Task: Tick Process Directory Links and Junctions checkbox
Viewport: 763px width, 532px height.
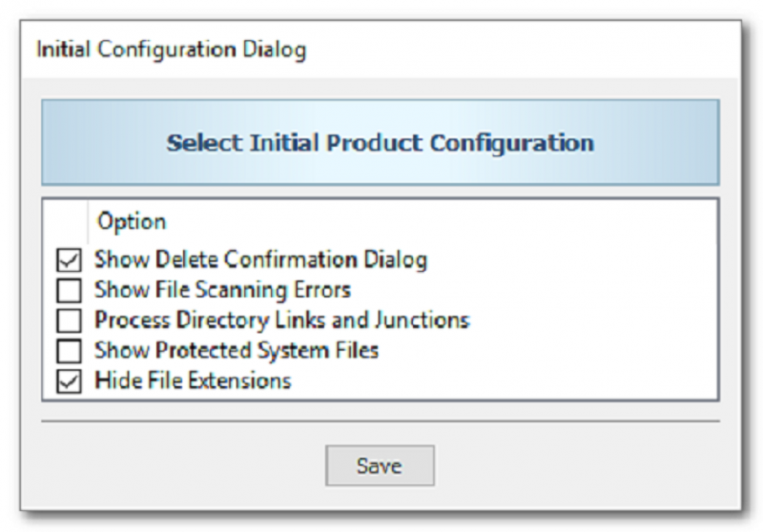Action: click(x=69, y=320)
